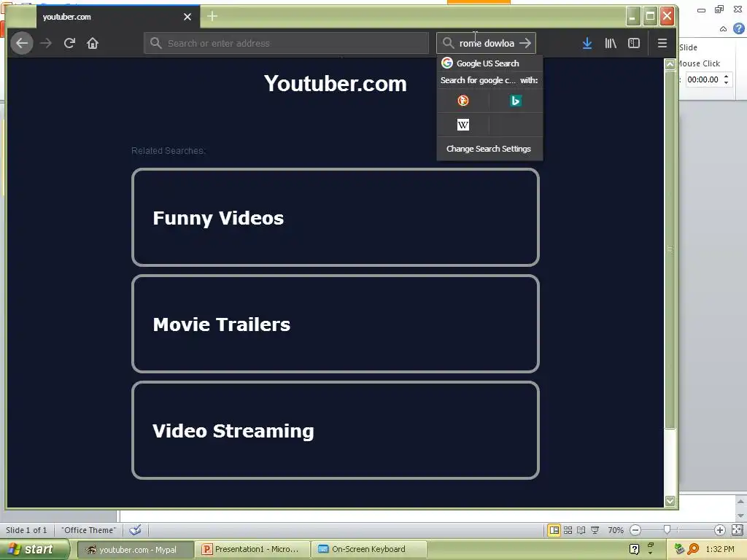This screenshot has width=747, height=560.
Task: Click the 1:32 PM clock
Action: [x=720, y=549]
